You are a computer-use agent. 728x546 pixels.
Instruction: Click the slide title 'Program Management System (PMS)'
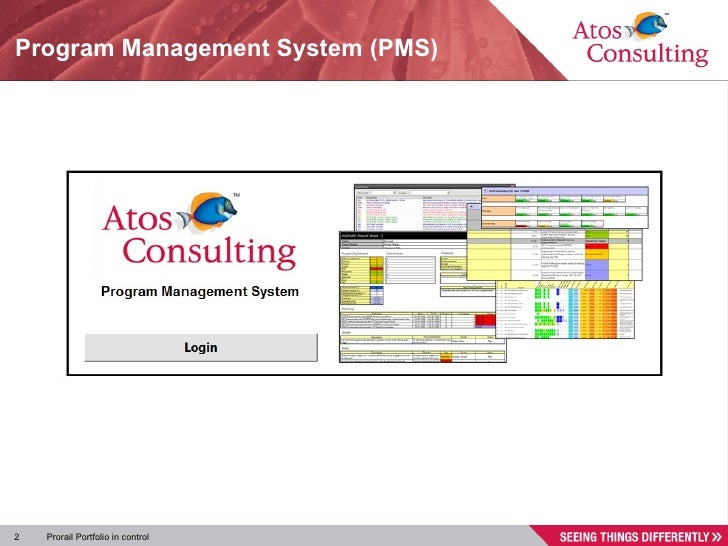[226, 48]
